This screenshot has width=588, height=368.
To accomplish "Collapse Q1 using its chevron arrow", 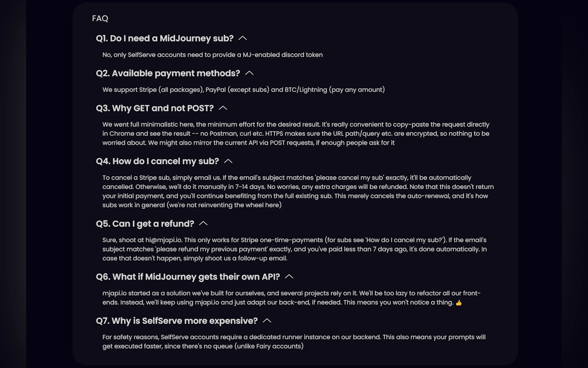I will (242, 38).
